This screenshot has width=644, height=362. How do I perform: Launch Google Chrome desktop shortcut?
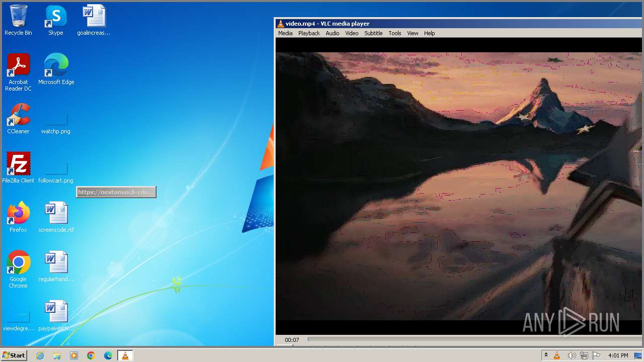point(18,269)
